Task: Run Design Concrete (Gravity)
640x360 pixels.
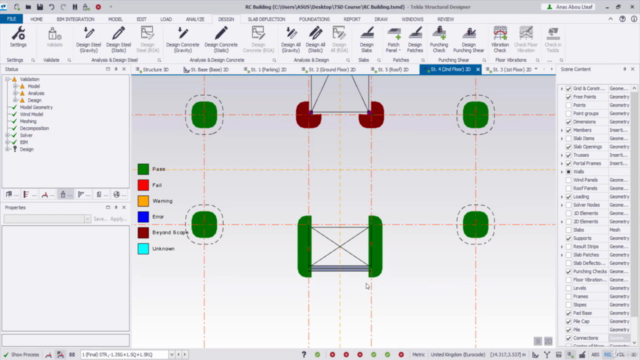Action: click(182, 40)
